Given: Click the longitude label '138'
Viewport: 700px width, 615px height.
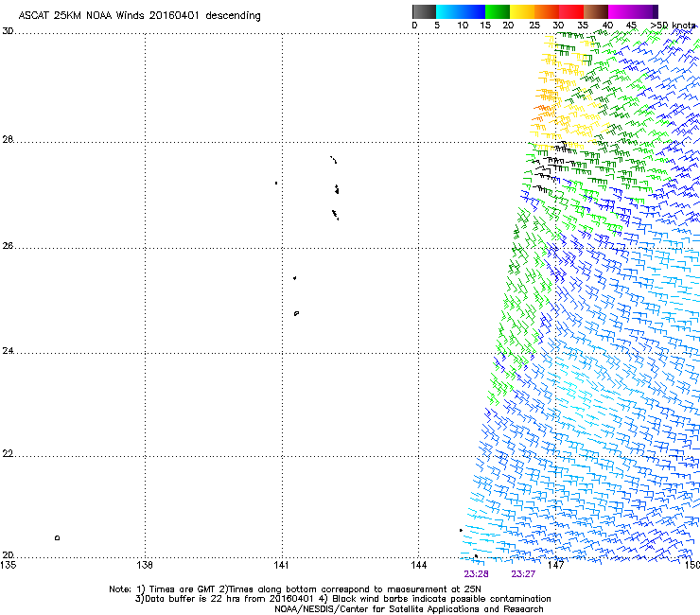Looking at the screenshot, I should coord(145,565).
